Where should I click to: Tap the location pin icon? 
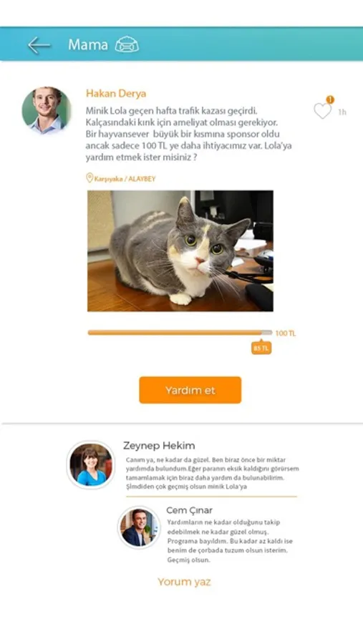(x=89, y=178)
